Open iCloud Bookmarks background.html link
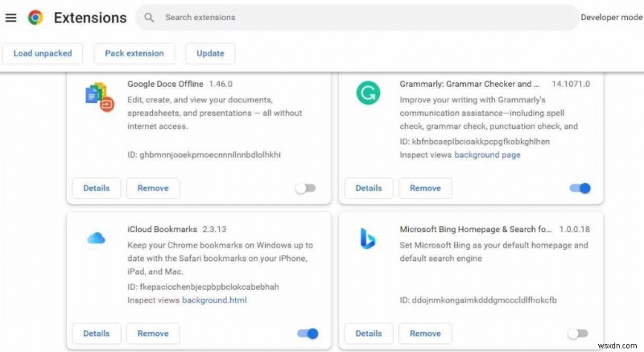 tap(214, 300)
